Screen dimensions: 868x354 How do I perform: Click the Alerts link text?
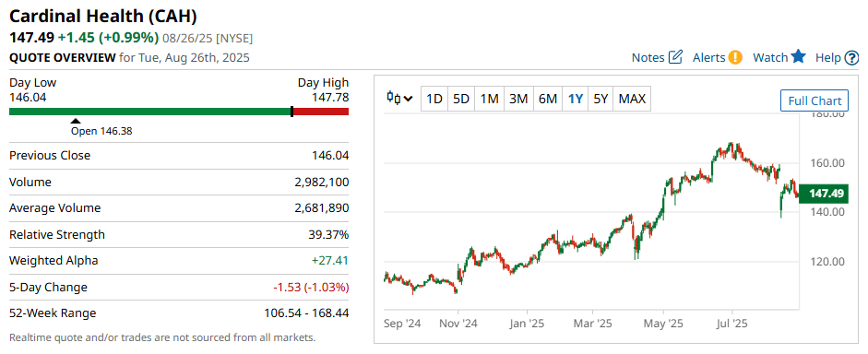[x=709, y=57]
